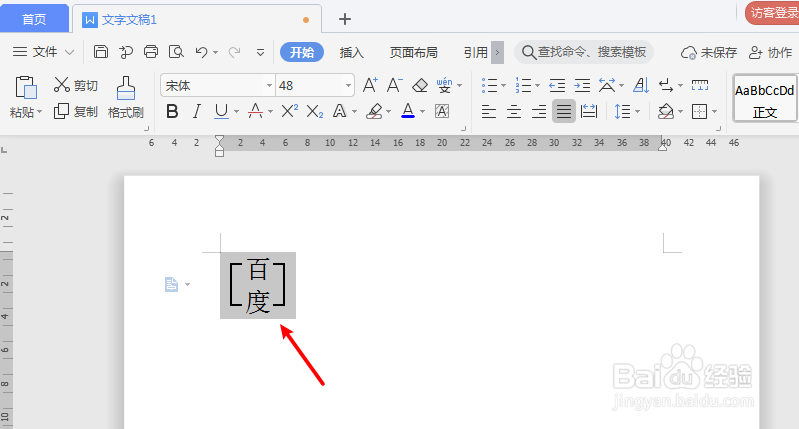This screenshot has height=429, width=799.
Task: Align text left
Action: tap(489, 111)
